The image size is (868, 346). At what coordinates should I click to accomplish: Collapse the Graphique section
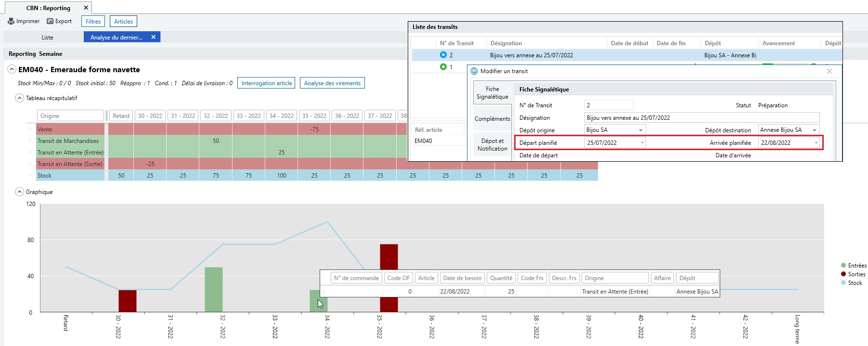pyautogui.click(x=19, y=192)
